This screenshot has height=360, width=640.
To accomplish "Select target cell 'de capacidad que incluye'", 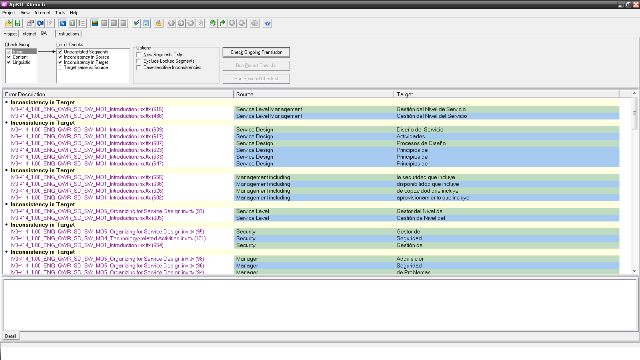I will [507, 191].
